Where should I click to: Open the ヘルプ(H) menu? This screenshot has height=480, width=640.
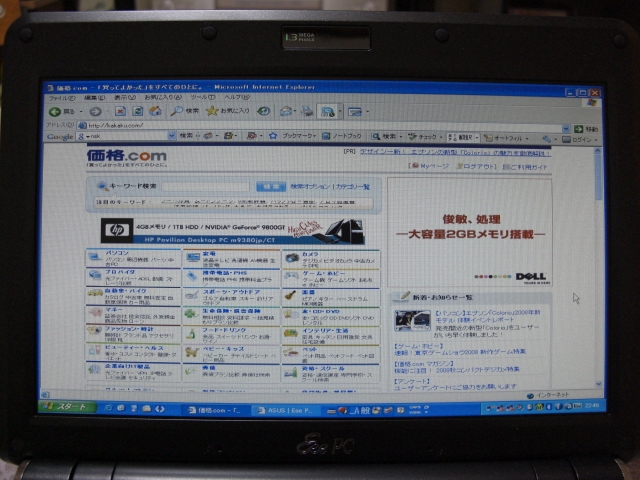coord(237,98)
